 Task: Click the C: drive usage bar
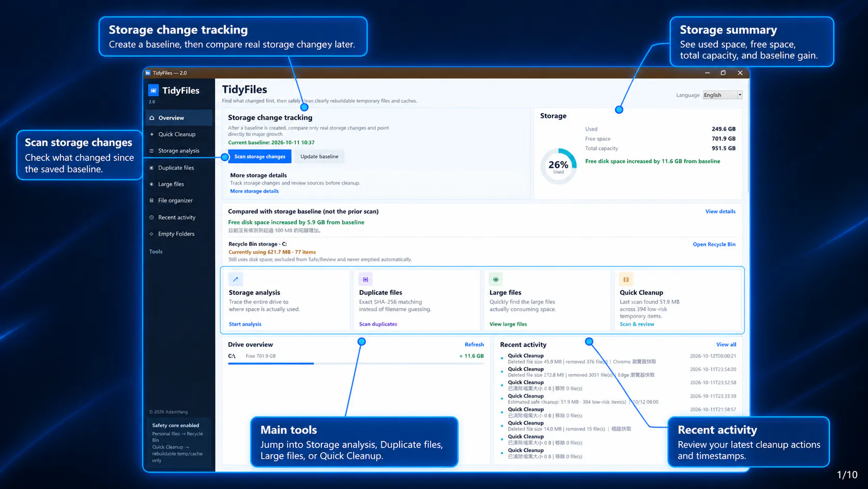(356, 364)
